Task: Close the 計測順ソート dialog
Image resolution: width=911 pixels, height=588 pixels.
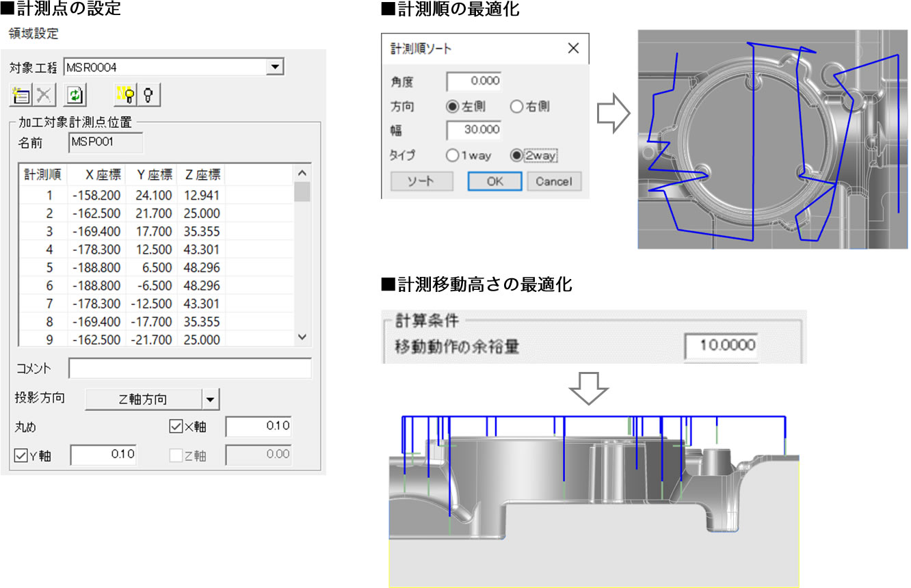Action: pos(573,49)
